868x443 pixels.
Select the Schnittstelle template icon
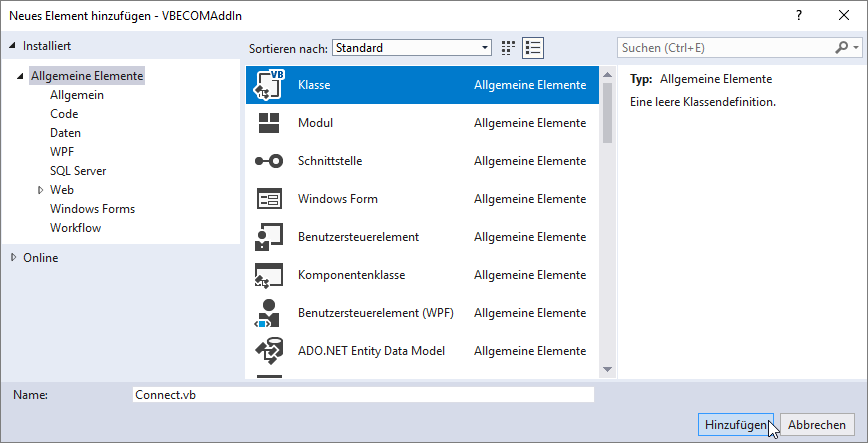[x=269, y=161]
